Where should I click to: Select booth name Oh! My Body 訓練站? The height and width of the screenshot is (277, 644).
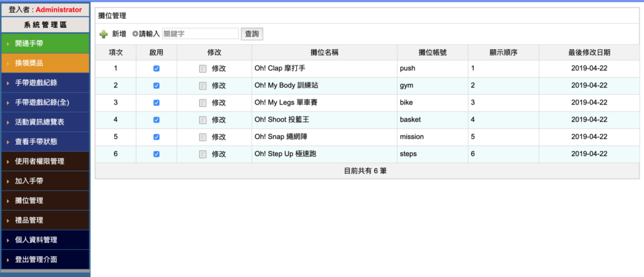[x=287, y=86]
